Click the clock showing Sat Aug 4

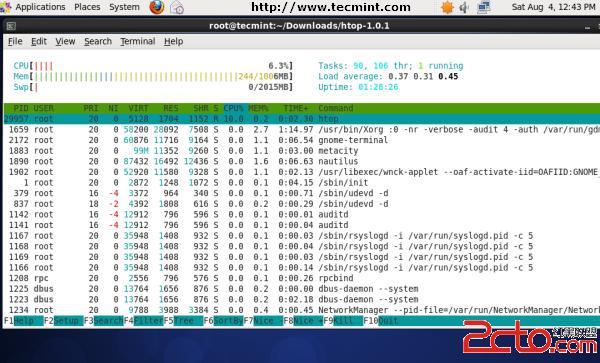[554, 7]
